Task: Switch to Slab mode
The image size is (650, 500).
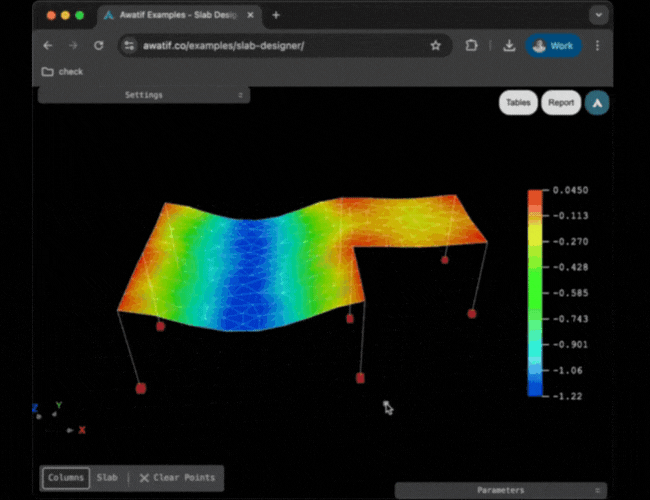Action: click(107, 478)
